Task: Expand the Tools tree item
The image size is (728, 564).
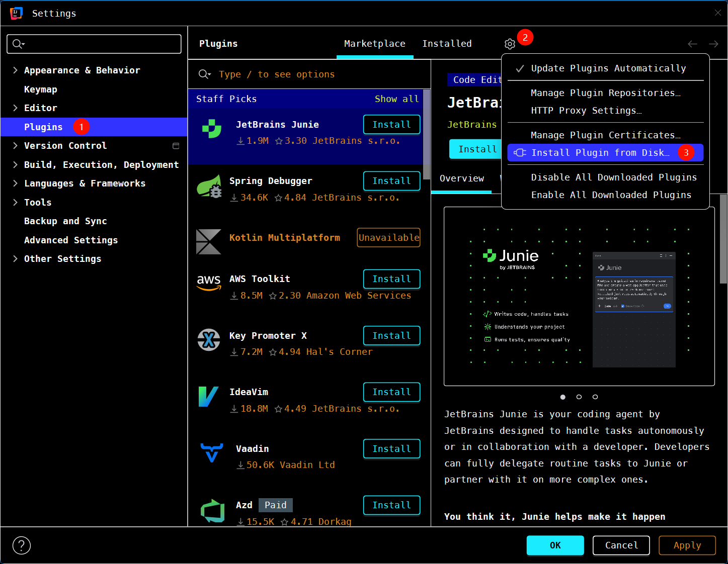Action: [16, 202]
